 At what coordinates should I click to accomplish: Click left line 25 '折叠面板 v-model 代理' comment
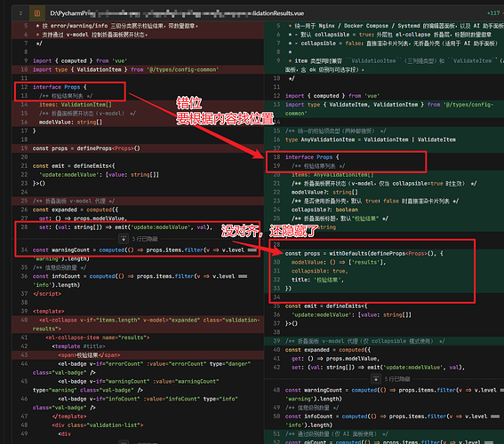point(74,201)
